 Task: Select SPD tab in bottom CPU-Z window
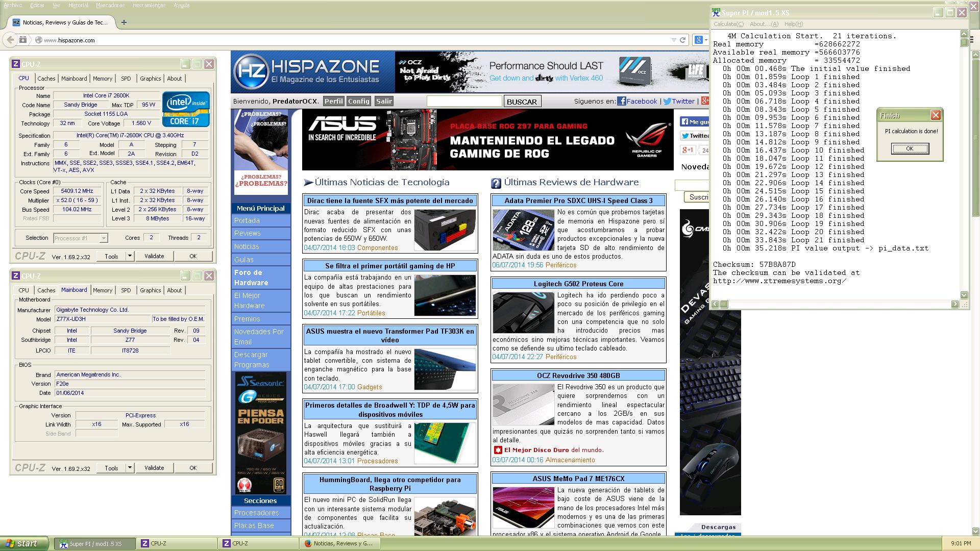coord(126,290)
